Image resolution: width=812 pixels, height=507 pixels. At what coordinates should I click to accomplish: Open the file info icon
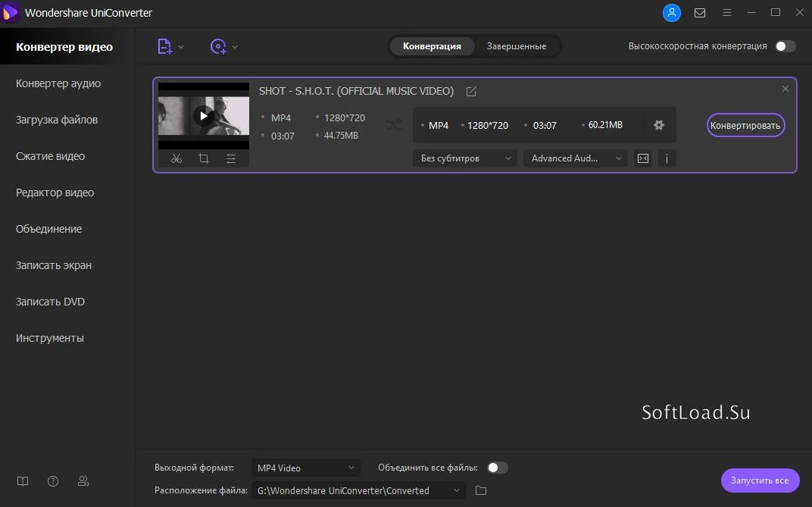(667, 158)
